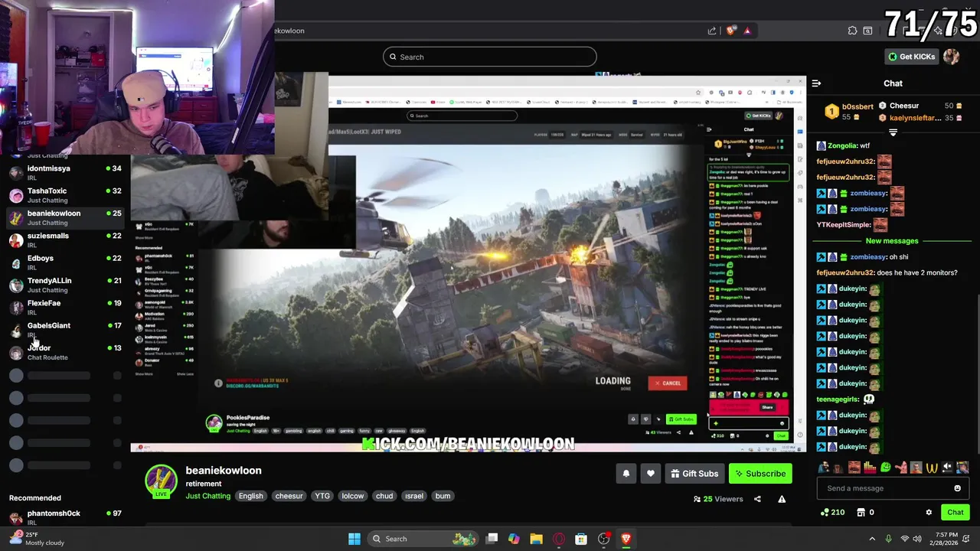Open phantomsh0ck in Recommended list
This screenshot has width=980, height=551.
pos(64,517)
